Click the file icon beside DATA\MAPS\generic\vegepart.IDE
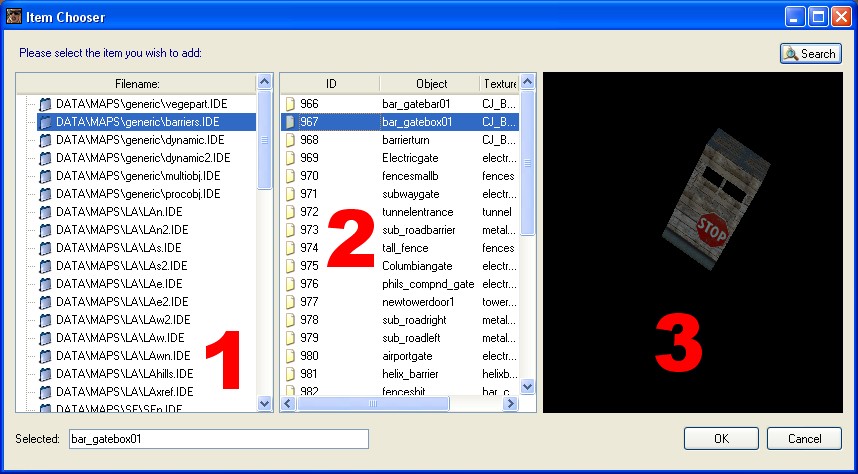 tap(45, 104)
